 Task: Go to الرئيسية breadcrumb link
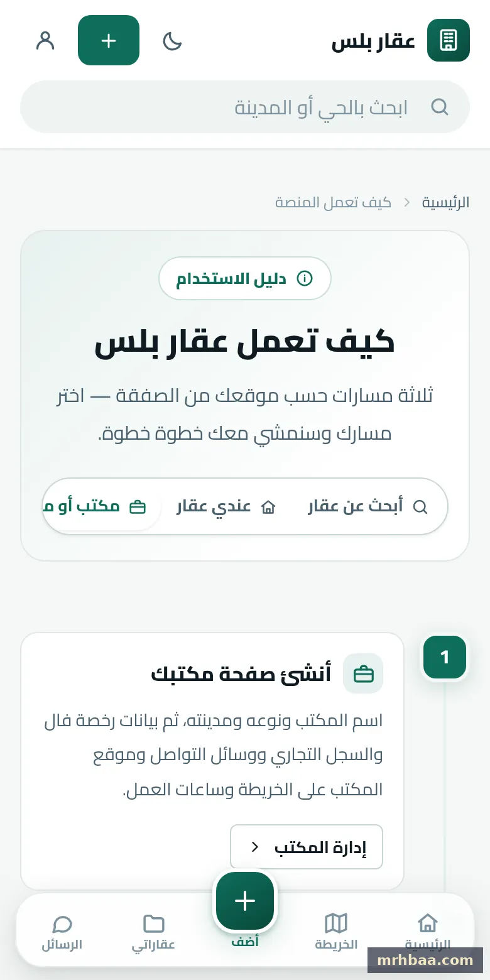tap(445, 202)
